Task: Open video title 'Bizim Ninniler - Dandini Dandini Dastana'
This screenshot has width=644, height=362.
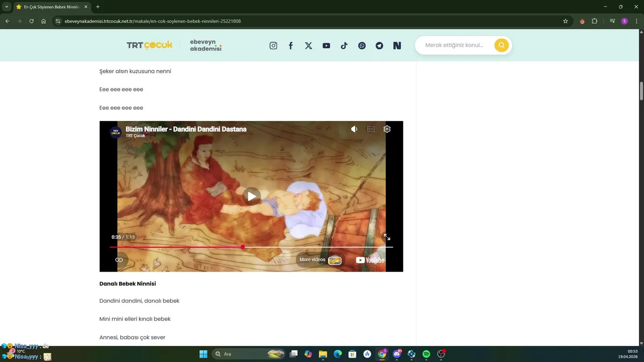Action: coord(186,129)
